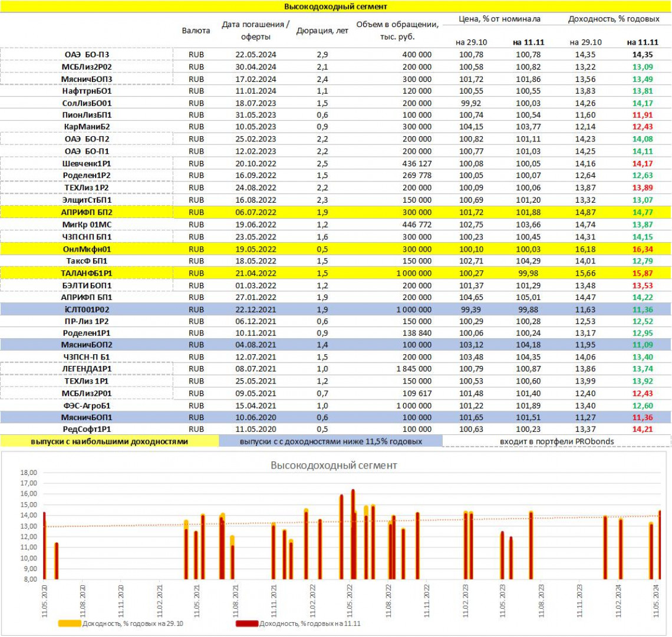
Task: Click the 'входит в портфели PRObonds' legend cell
Action: (x=556, y=441)
